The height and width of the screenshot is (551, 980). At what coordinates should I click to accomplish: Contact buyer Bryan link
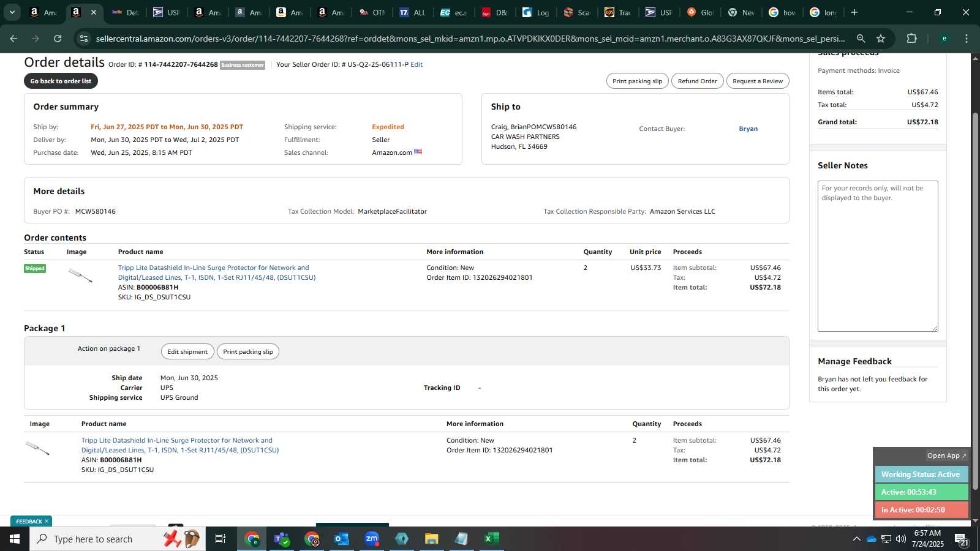click(x=748, y=129)
